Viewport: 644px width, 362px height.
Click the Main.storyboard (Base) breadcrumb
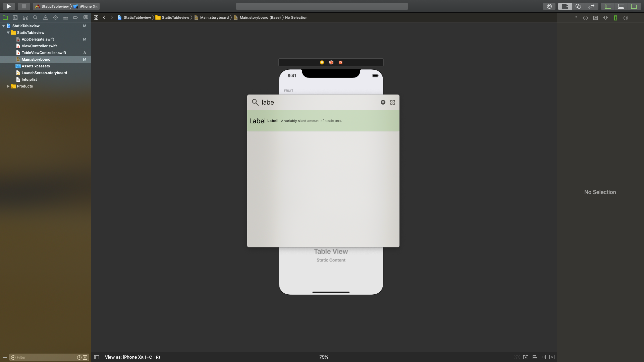260,17
